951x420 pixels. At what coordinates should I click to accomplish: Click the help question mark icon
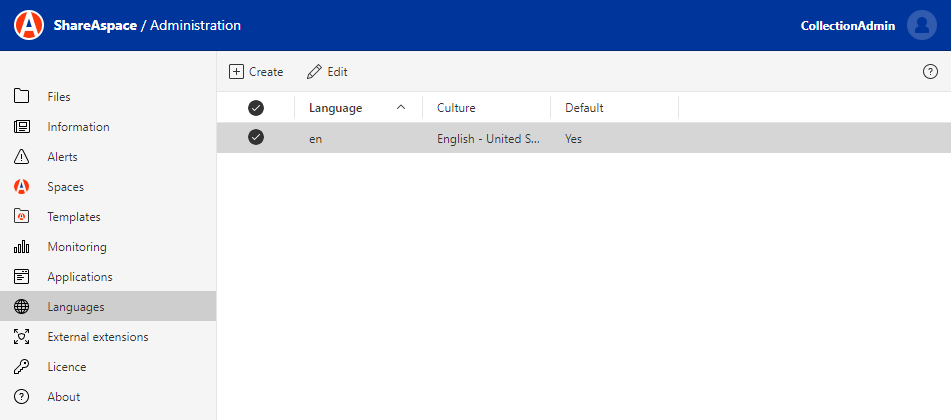[x=929, y=72]
